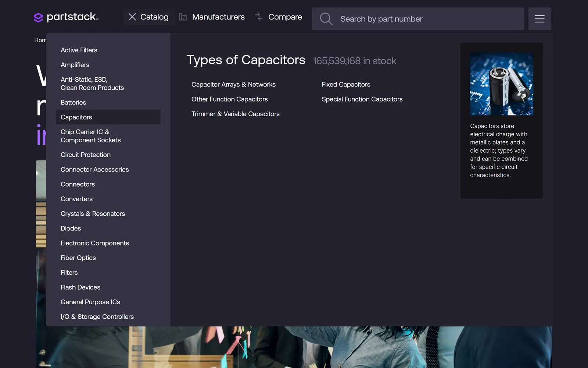This screenshot has width=588, height=368.
Task: Click the Manufacturers building icon
Action: (183, 17)
